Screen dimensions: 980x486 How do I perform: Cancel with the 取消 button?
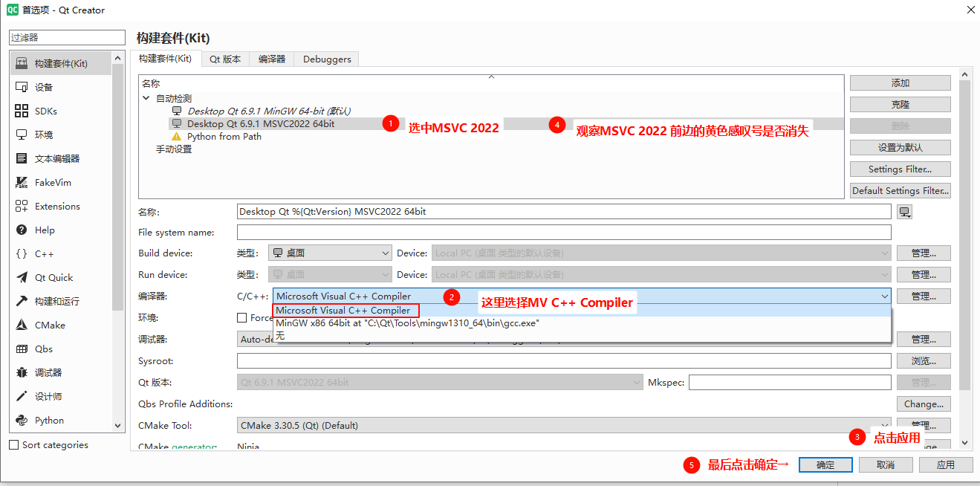click(x=886, y=464)
